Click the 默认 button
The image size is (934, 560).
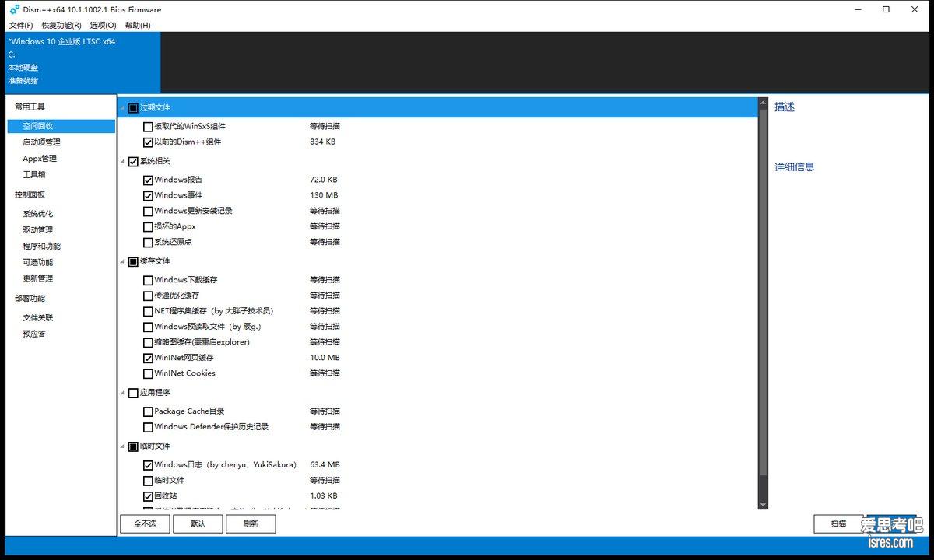[x=198, y=523]
